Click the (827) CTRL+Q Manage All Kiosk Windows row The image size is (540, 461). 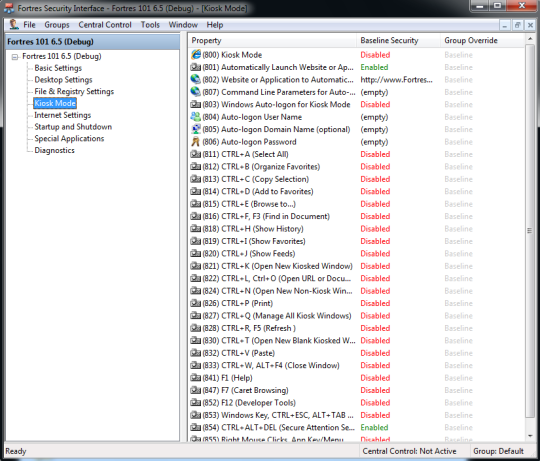pos(356,316)
